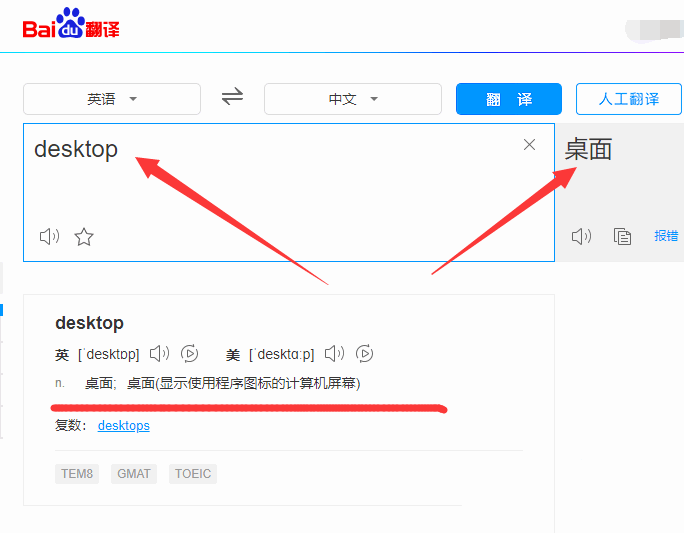Click the British phonetic transcription

109,354
